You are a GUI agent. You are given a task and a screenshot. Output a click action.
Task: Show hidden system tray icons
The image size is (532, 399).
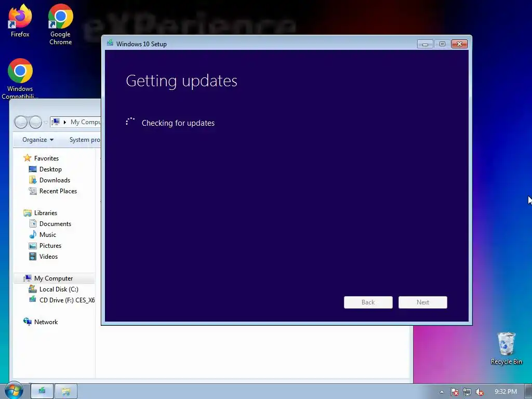click(x=442, y=392)
